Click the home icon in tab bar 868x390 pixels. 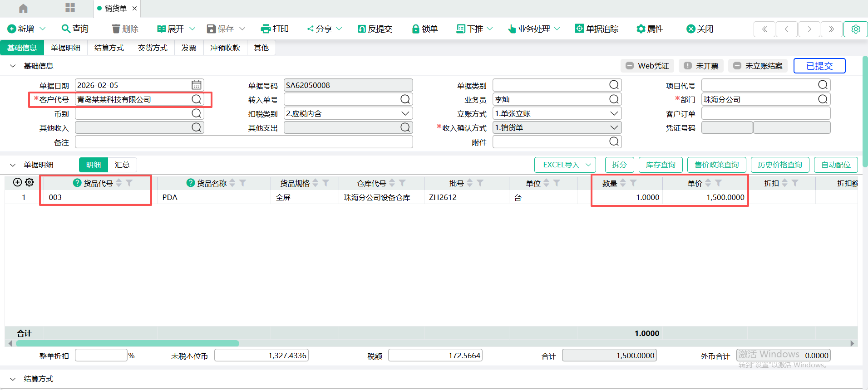[x=23, y=9]
